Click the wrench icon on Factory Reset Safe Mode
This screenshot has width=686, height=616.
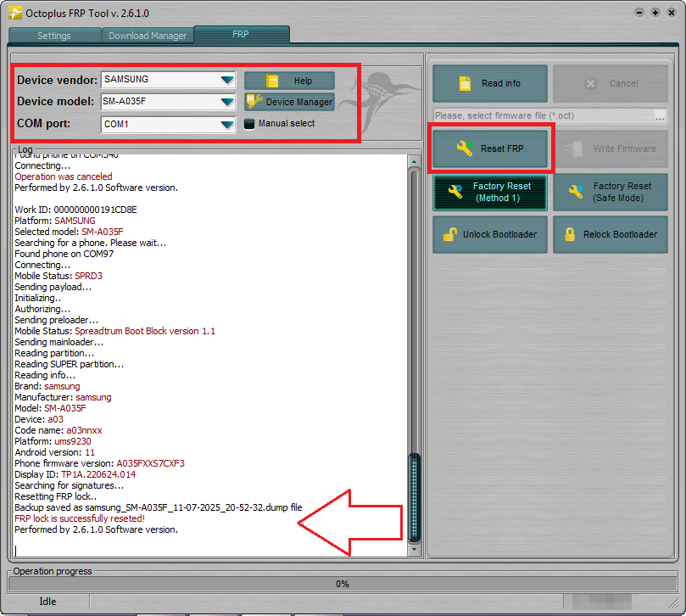pos(576,191)
